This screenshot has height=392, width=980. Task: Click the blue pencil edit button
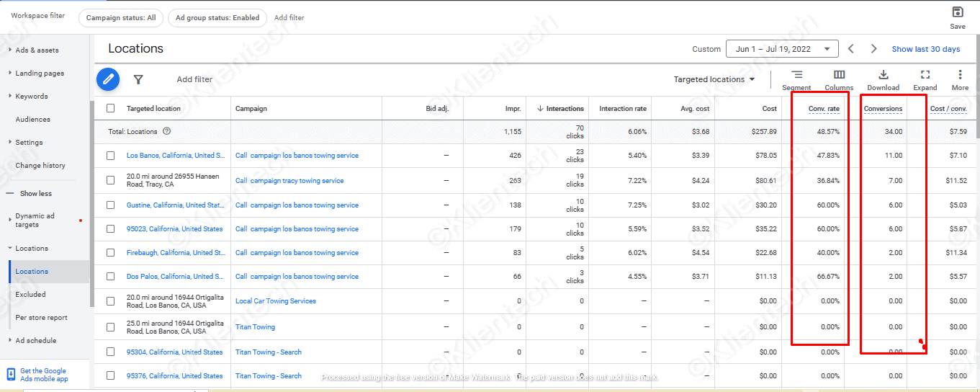[108, 79]
